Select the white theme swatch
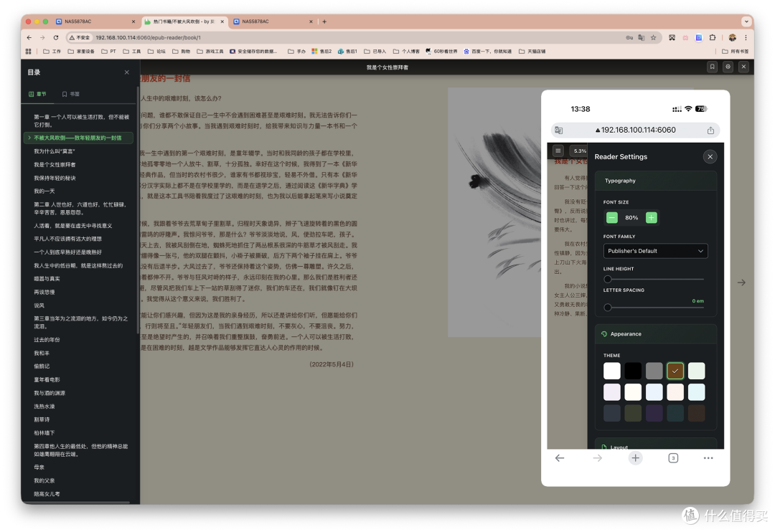Image resolution: width=775 pixels, height=532 pixels. tap(612, 371)
